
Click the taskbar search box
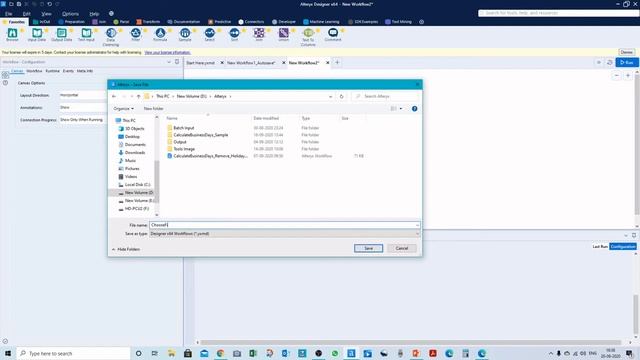pyautogui.click(x=73, y=353)
